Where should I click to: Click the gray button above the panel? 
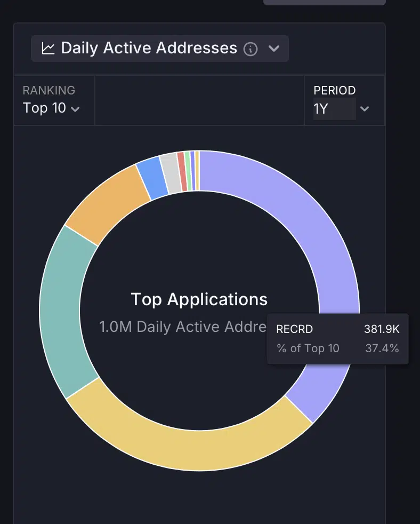324,2
